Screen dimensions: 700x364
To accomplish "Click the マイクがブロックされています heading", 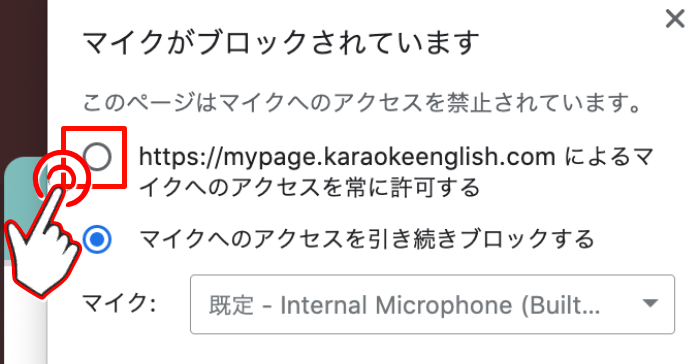I will pos(281,43).
